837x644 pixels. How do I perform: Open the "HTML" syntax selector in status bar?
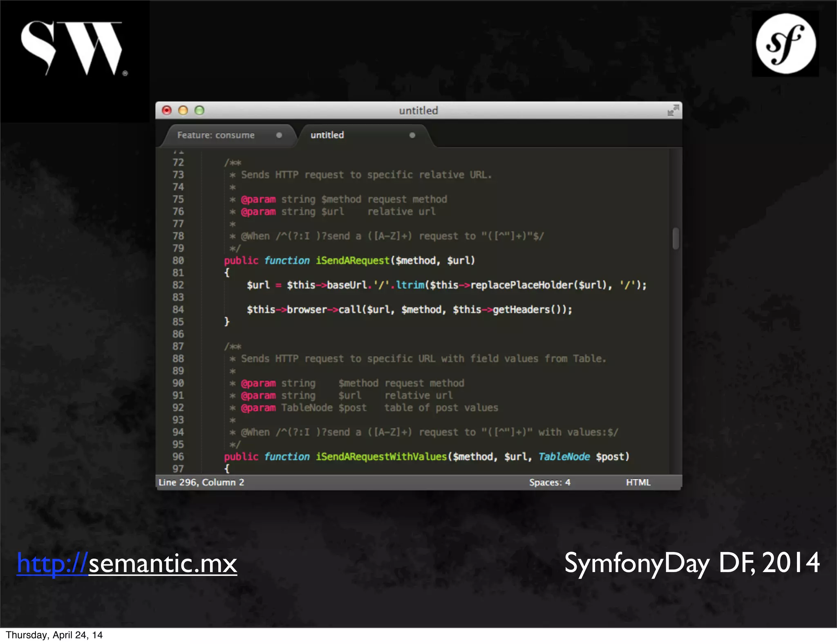638,482
